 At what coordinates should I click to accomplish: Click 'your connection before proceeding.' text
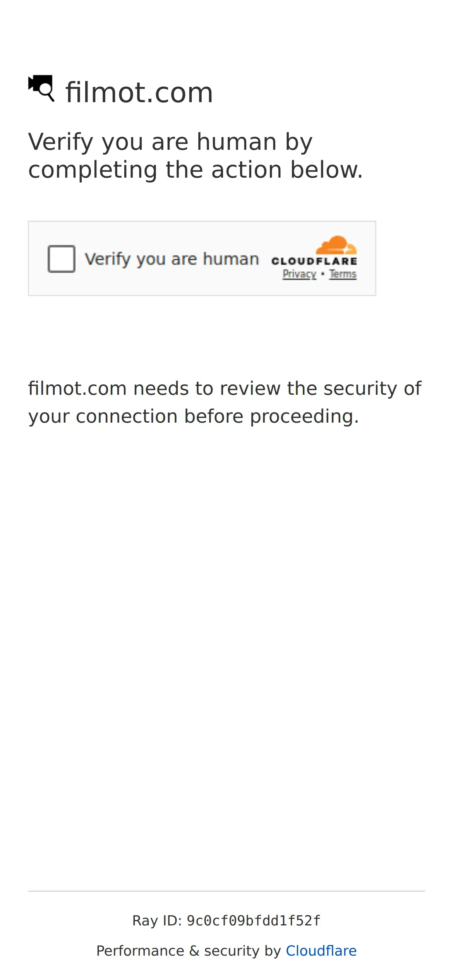click(194, 416)
